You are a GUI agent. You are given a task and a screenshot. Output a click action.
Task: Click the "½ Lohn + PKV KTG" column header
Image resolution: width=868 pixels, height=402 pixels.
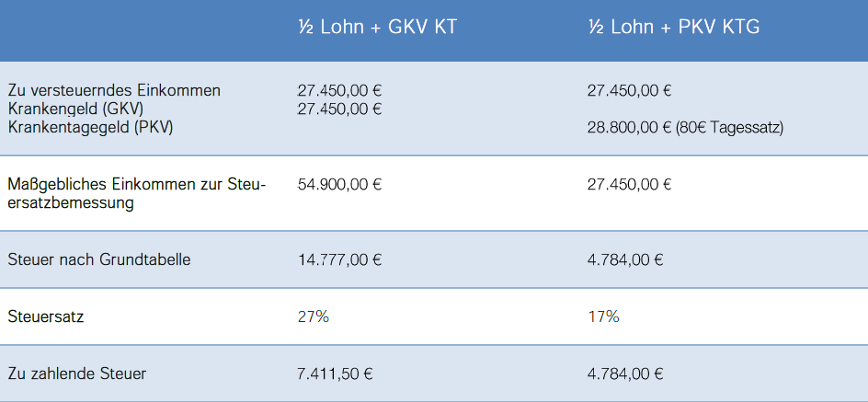click(674, 27)
